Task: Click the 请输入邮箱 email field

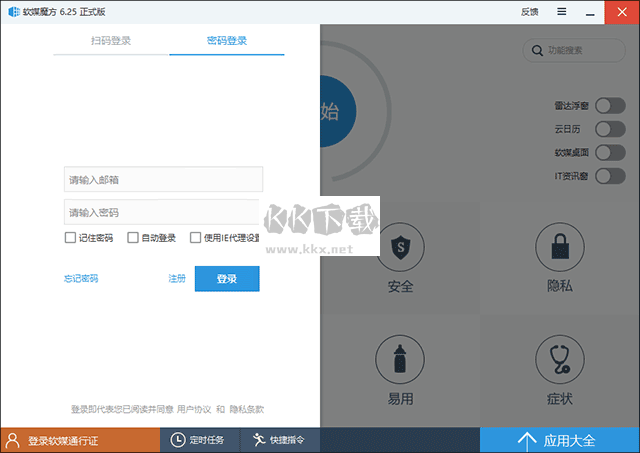Action: click(163, 179)
